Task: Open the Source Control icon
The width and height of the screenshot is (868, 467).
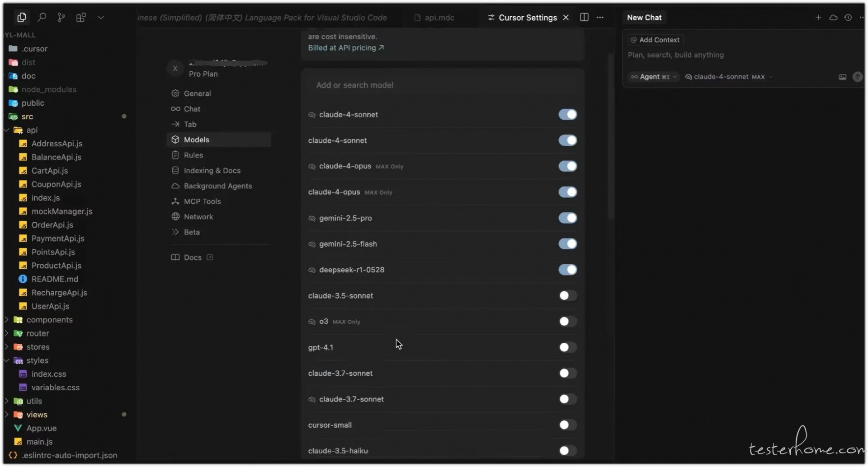Action: tap(61, 17)
